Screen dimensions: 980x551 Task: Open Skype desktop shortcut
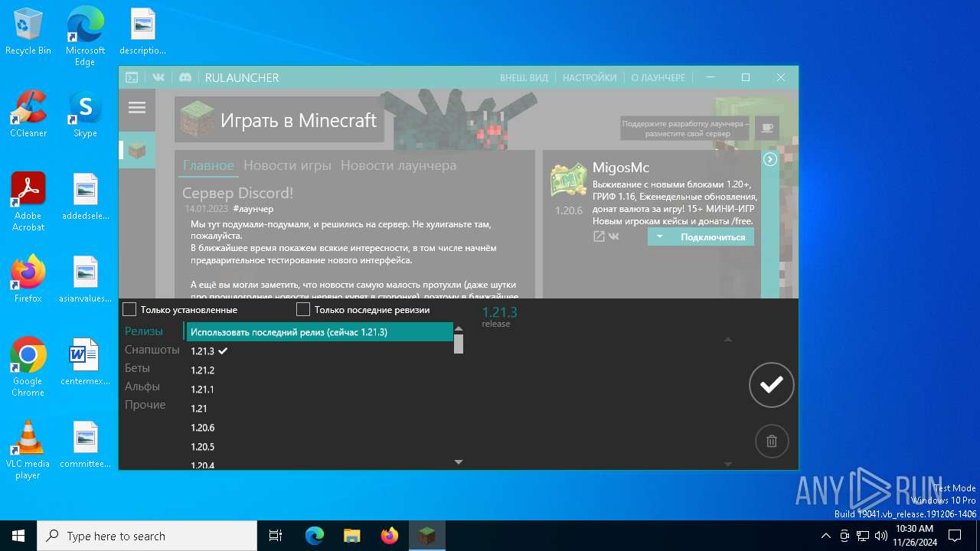pos(85,114)
